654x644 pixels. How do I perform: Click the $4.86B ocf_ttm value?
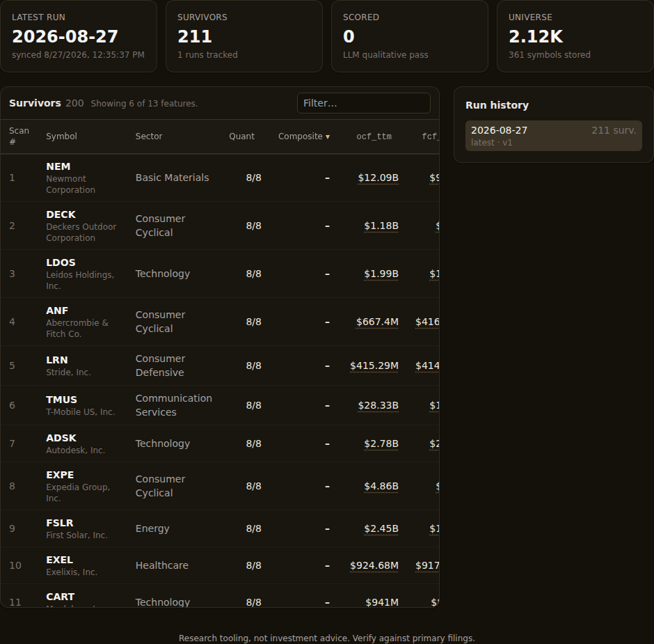381,486
